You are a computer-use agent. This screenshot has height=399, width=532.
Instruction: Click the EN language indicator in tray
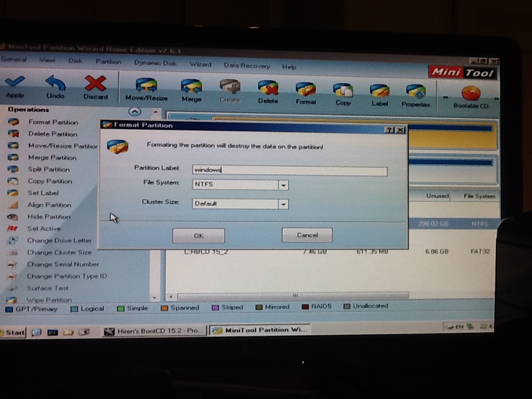click(459, 327)
